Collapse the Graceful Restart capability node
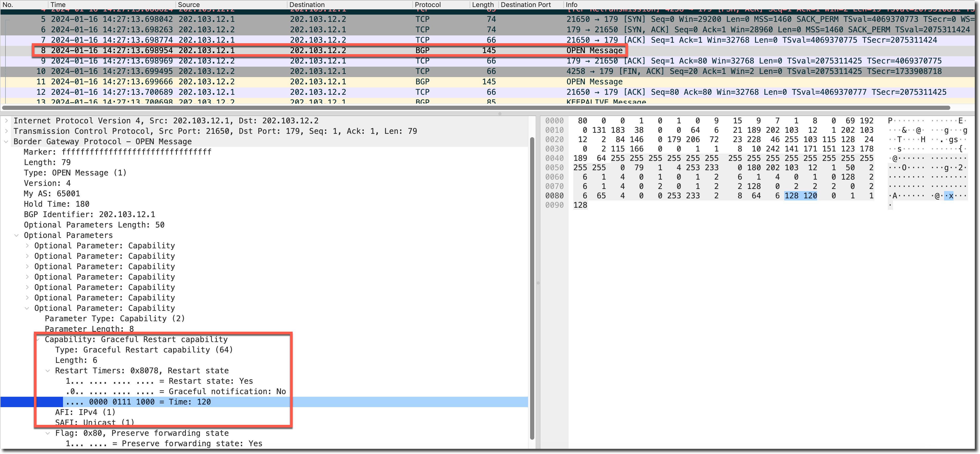This screenshot has height=454, width=980. click(x=38, y=339)
